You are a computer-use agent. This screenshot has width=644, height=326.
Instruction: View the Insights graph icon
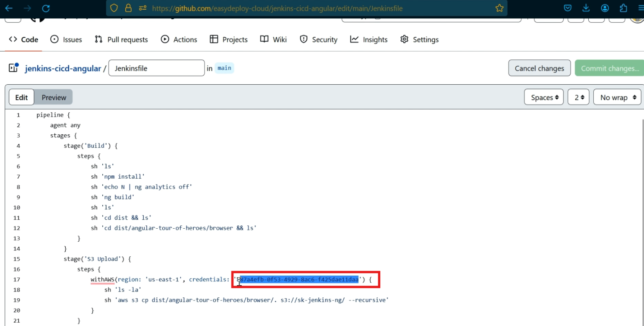tap(354, 39)
